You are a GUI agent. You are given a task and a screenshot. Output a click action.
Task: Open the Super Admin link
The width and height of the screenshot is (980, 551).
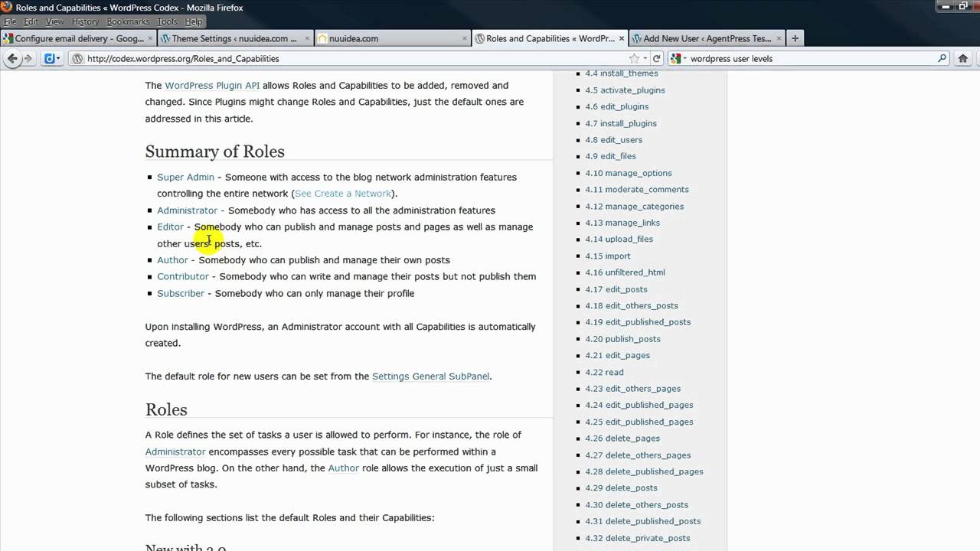185,177
